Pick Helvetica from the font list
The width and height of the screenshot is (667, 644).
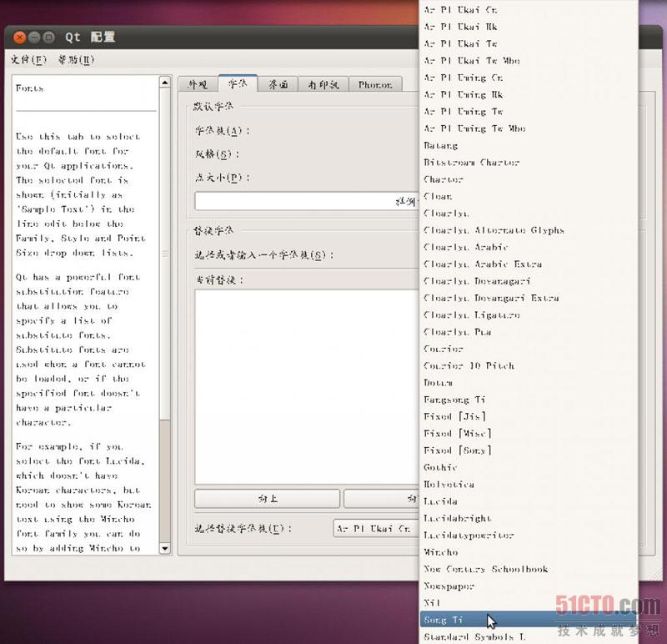click(x=529, y=485)
